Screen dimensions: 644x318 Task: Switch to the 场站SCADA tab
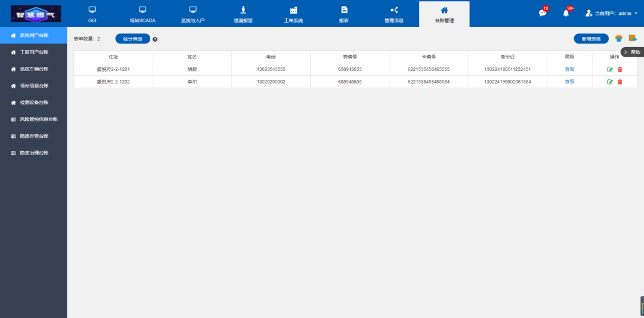[x=143, y=14]
